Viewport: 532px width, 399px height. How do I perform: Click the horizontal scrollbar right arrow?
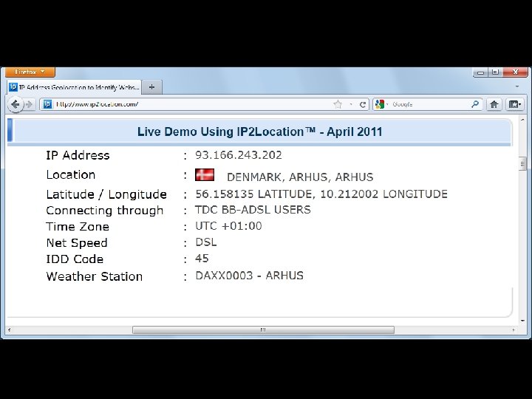click(x=514, y=330)
